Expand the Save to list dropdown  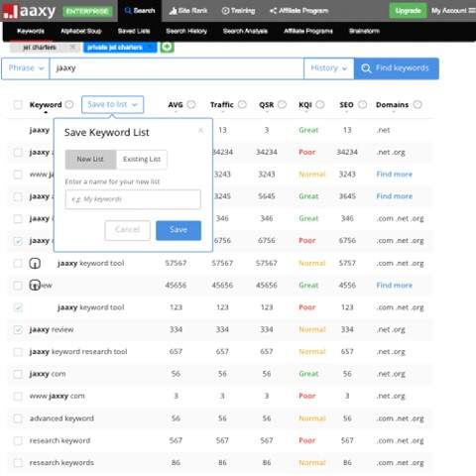click(113, 104)
